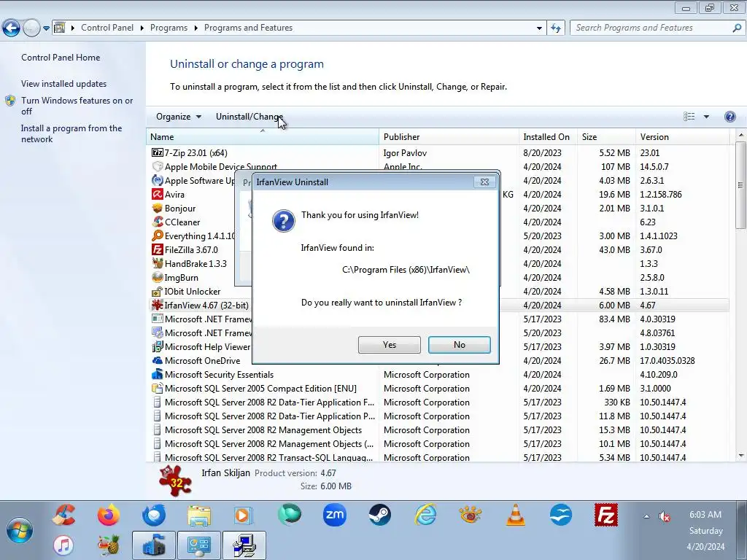Select Microsoft Security Essentials in list
The image size is (747, 560).
(x=438, y=375)
